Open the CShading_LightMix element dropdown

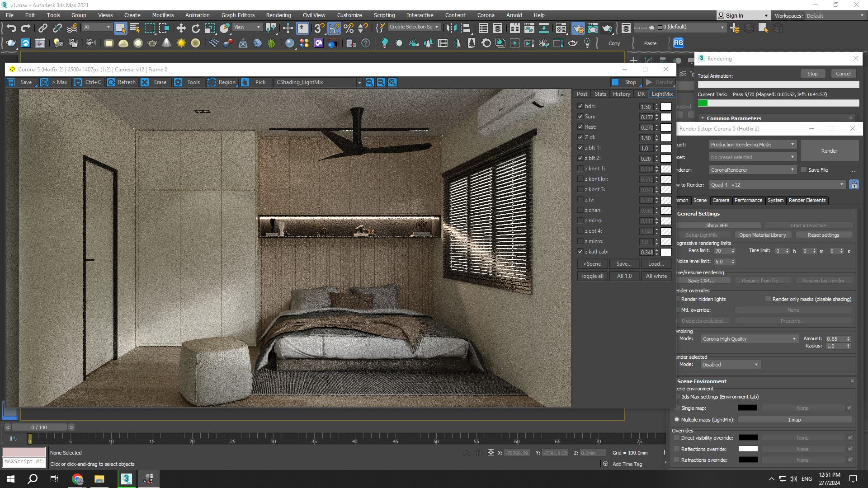[359, 82]
